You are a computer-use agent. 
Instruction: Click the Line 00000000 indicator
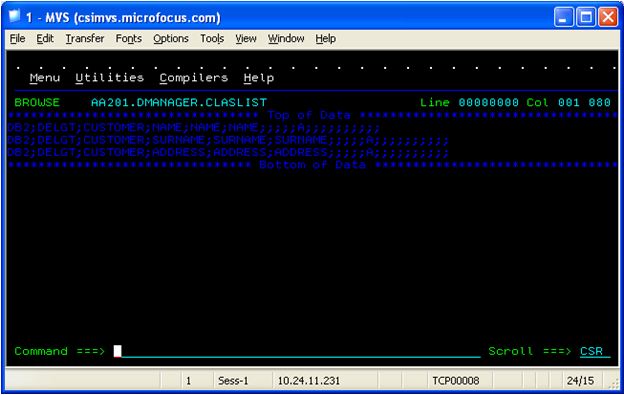(x=469, y=102)
